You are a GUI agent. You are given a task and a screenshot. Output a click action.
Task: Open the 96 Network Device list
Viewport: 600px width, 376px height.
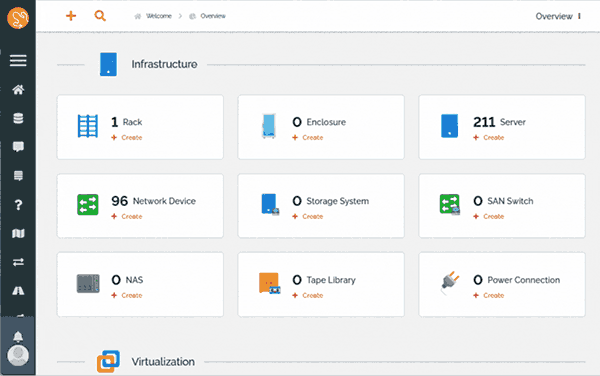153,201
